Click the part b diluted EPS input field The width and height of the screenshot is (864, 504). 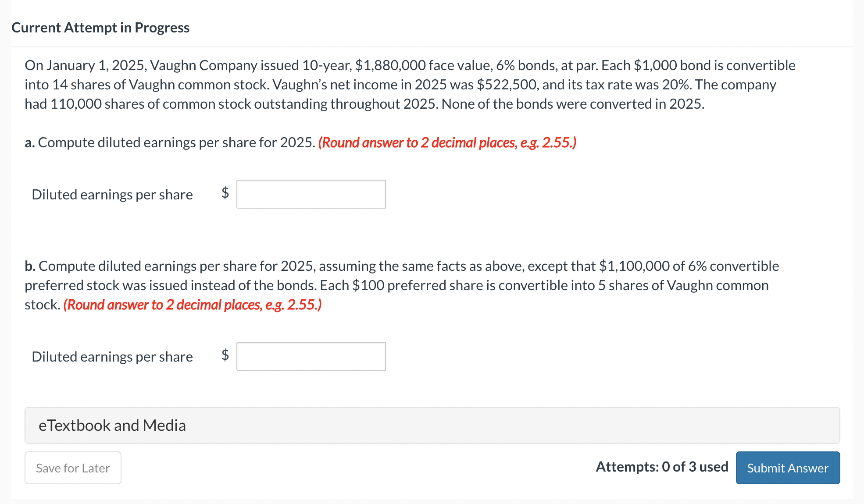pyautogui.click(x=311, y=356)
